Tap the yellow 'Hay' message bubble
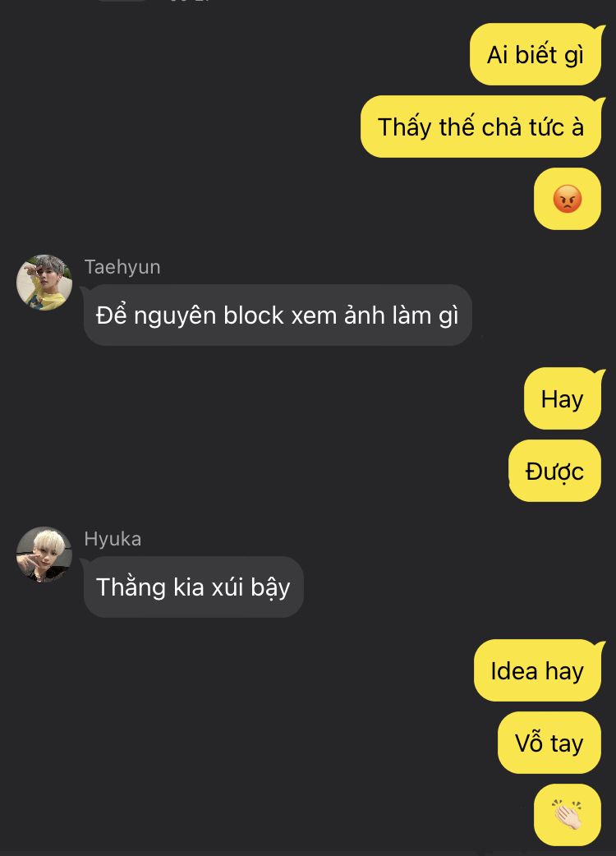The image size is (616, 856). tap(563, 398)
